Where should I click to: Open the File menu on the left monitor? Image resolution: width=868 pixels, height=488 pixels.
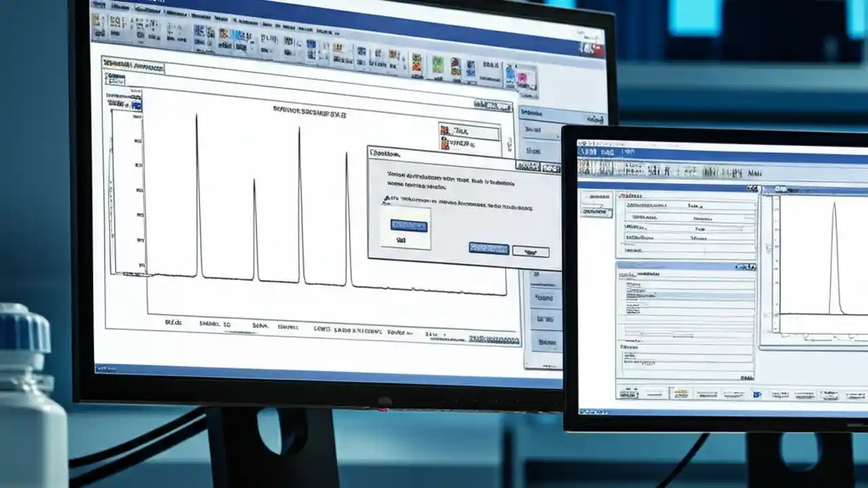point(98,2)
